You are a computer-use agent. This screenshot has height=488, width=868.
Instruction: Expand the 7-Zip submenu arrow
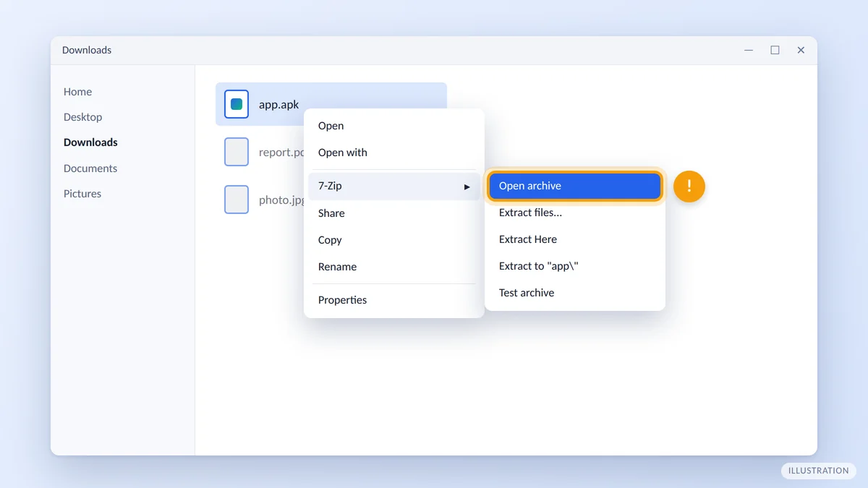pyautogui.click(x=467, y=187)
